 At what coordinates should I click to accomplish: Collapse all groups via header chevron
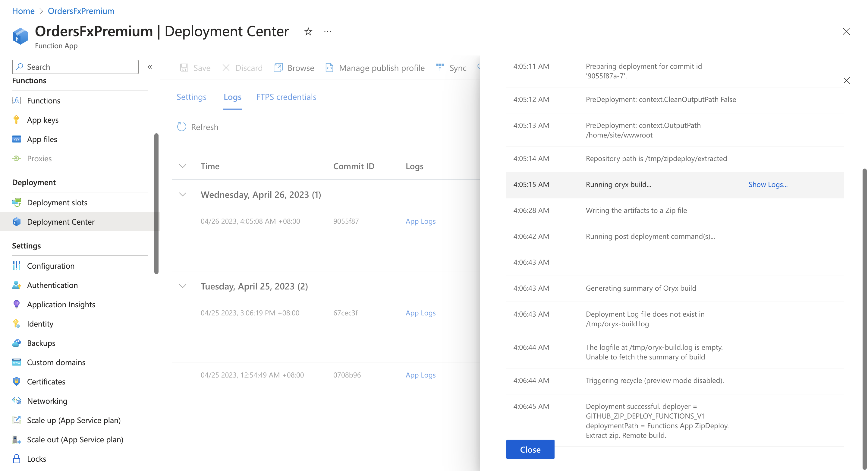tap(183, 166)
